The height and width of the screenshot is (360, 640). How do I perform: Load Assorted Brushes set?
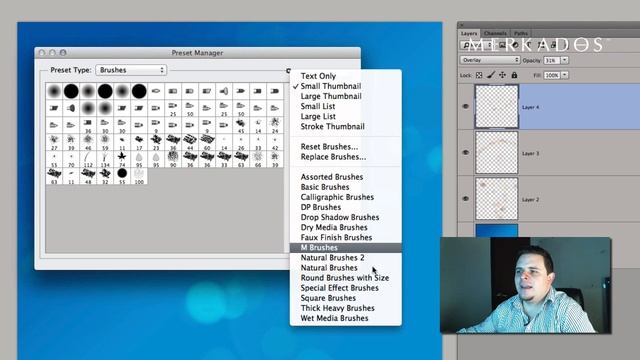(331, 177)
